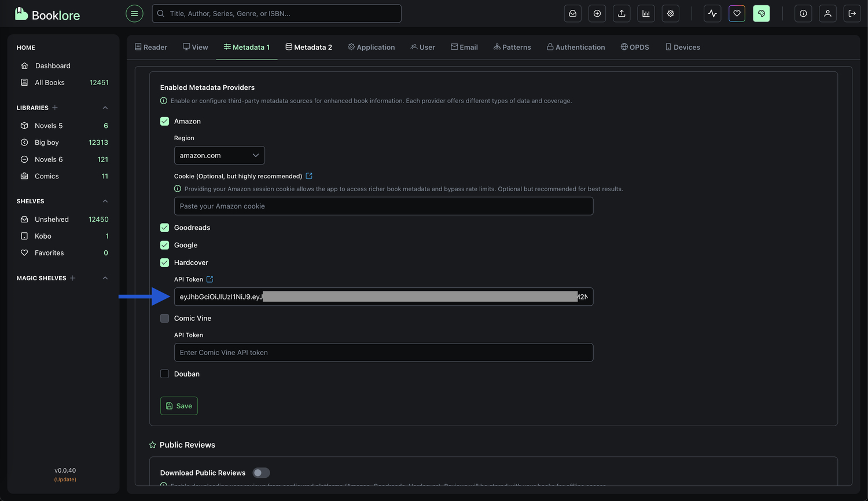Open the theme palette icon

(762, 13)
